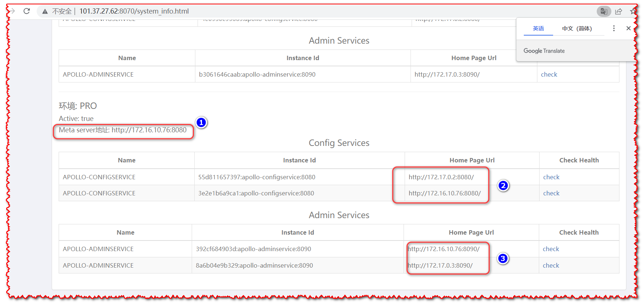Check health of 55d811657397 config service

coord(551,177)
